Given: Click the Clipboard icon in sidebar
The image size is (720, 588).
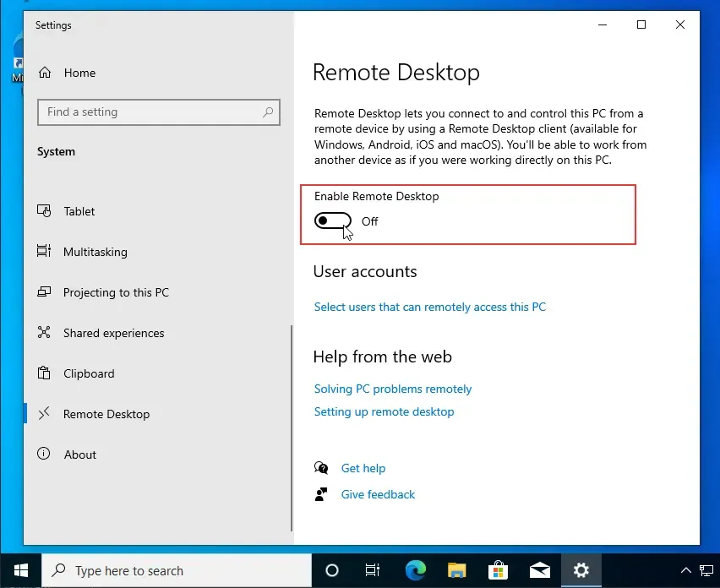Looking at the screenshot, I should click(x=44, y=373).
